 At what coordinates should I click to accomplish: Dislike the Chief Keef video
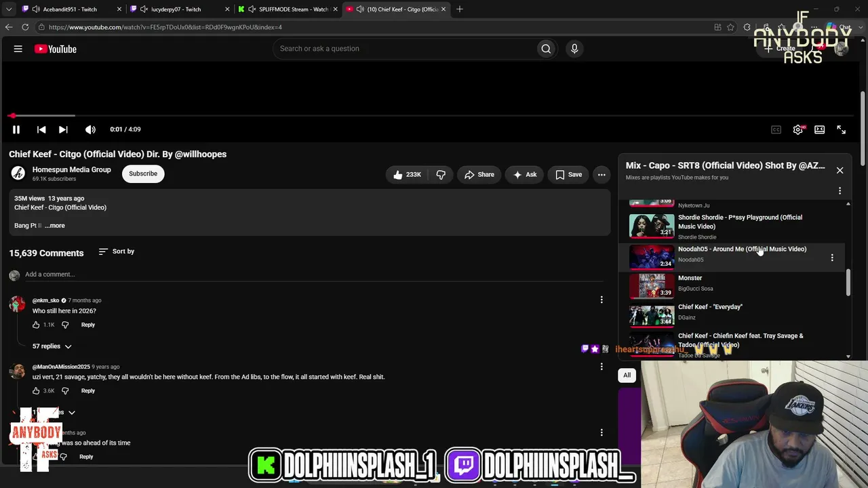coord(441,175)
